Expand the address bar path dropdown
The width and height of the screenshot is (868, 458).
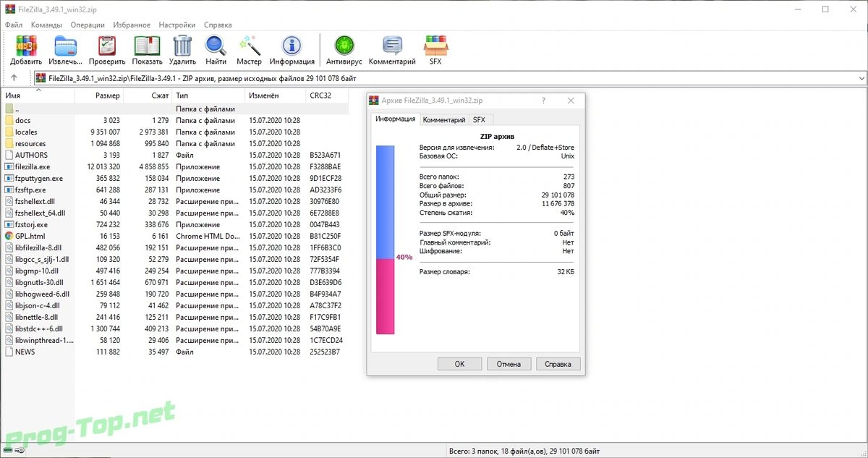coord(861,78)
